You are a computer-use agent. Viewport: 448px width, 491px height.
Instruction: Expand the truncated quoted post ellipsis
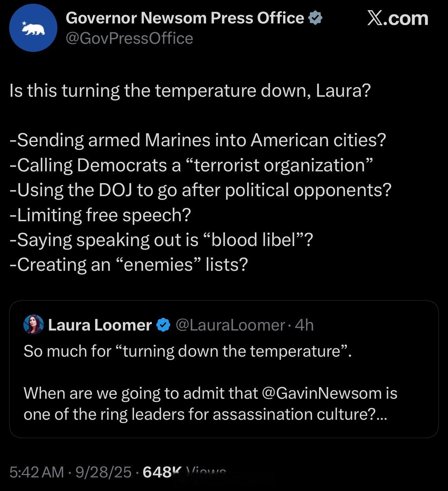click(x=382, y=415)
